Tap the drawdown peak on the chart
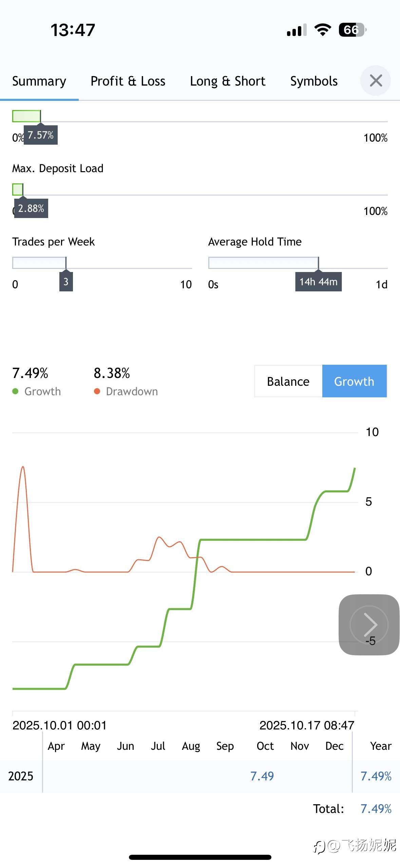Screen dimensions: 400x868 pos(23,467)
